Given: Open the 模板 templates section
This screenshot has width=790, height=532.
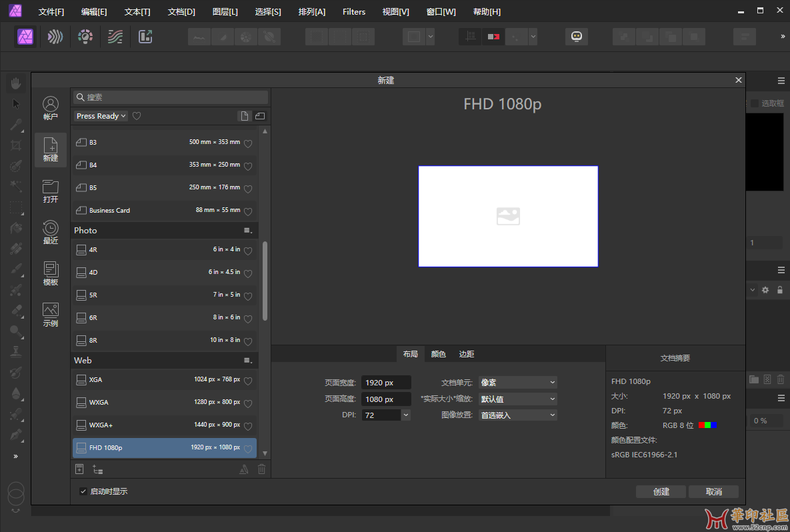Looking at the screenshot, I should point(51,273).
